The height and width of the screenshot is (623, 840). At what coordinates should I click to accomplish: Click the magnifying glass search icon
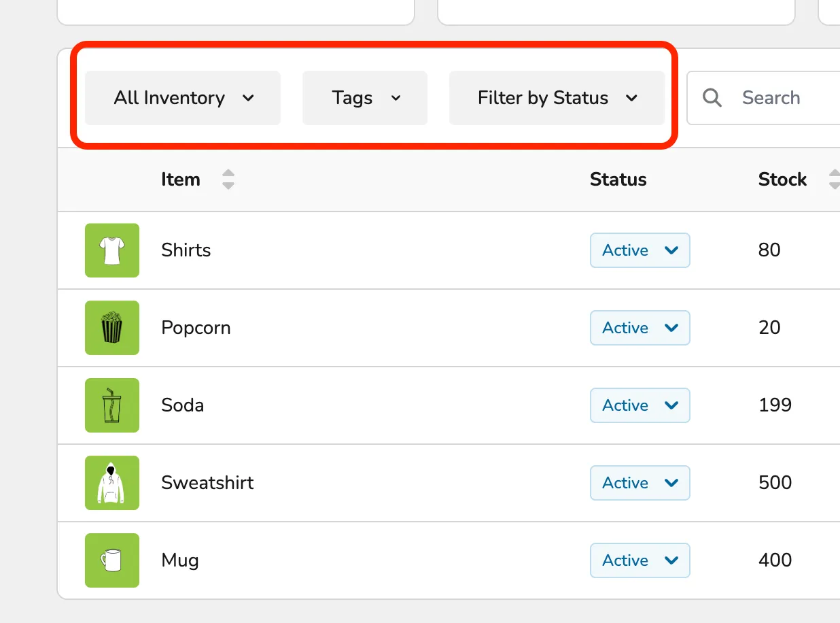tap(712, 98)
